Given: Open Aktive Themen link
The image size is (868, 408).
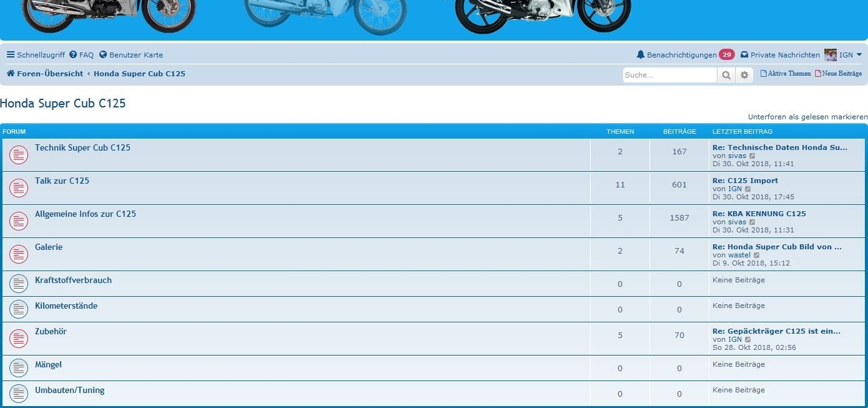Looking at the screenshot, I should (789, 74).
